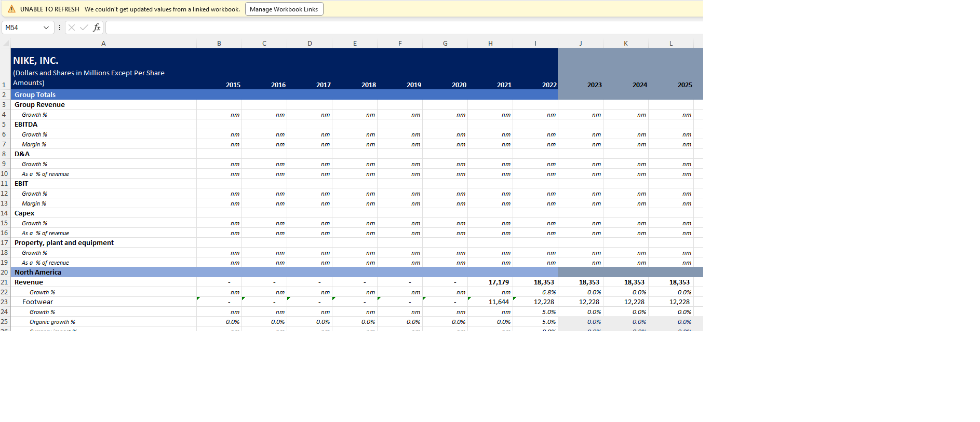This screenshot has height=422, width=980.
Task: Select the 17,179 revenue value
Action: tap(490, 282)
